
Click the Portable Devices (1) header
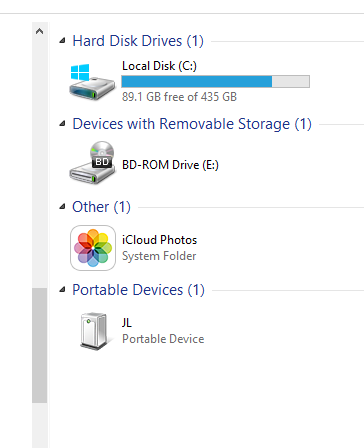click(x=138, y=290)
